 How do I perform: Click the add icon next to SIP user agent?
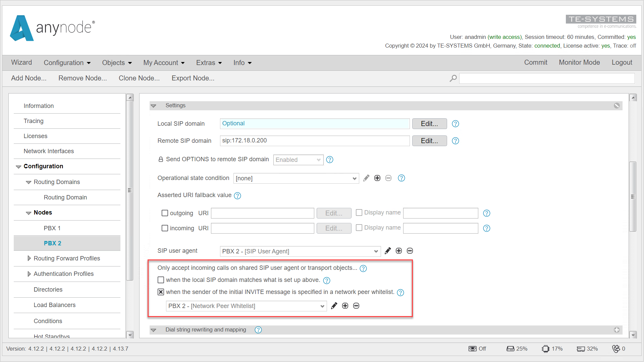398,251
